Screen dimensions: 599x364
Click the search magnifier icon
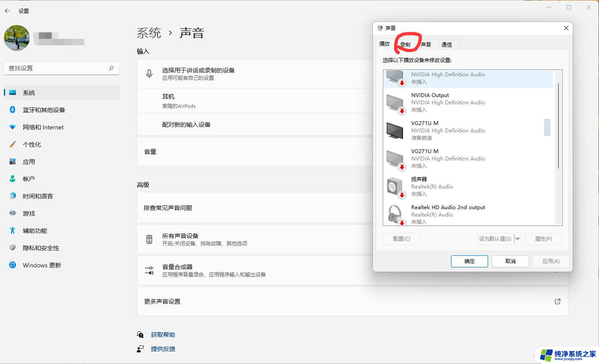point(111,68)
